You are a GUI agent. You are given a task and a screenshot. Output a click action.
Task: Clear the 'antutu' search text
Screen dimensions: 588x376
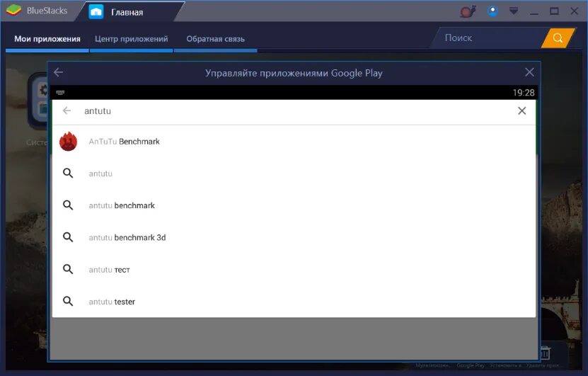pos(521,110)
